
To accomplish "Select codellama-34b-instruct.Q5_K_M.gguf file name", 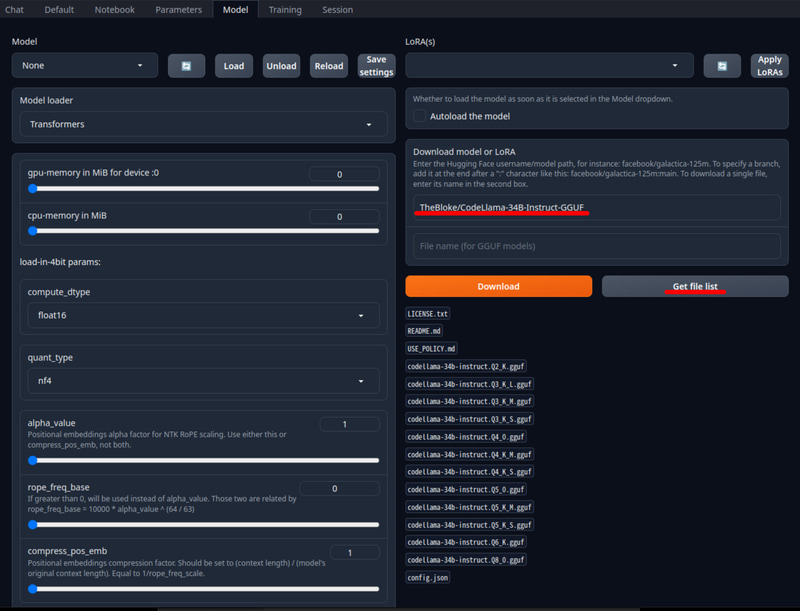I will pos(469,507).
